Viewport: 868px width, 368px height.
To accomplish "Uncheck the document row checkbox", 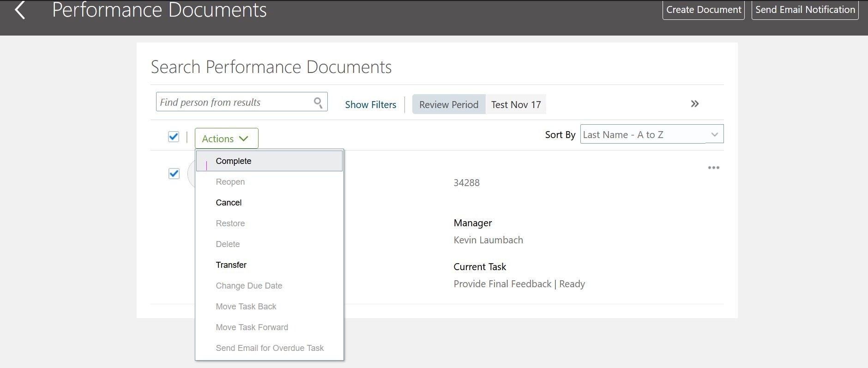I will [x=174, y=174].
